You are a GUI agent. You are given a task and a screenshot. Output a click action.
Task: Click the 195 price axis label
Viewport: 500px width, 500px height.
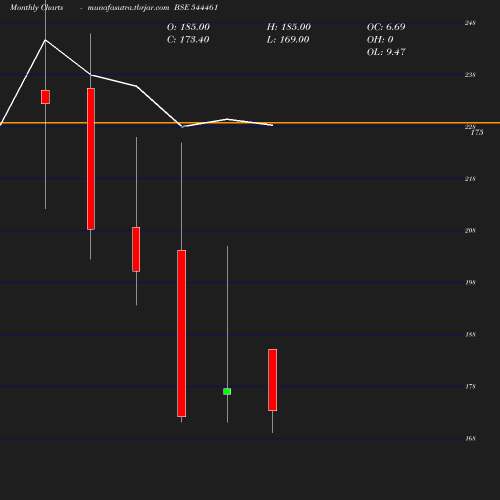470,282
